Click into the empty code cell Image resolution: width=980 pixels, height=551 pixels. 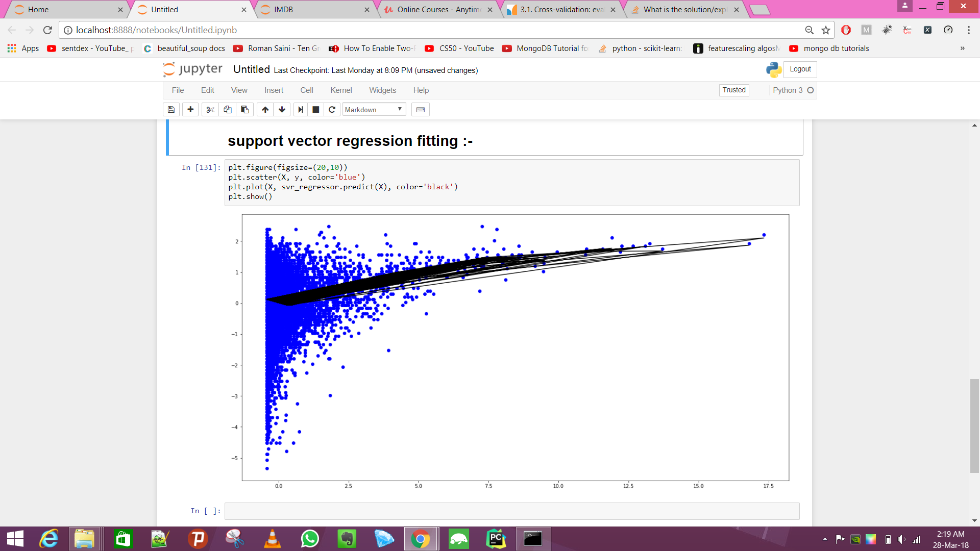tap(511, 511)
